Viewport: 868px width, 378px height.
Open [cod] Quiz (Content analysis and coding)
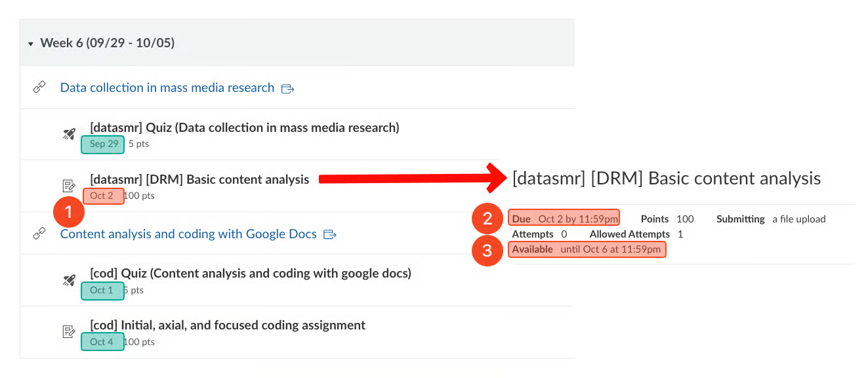[250, 273]
